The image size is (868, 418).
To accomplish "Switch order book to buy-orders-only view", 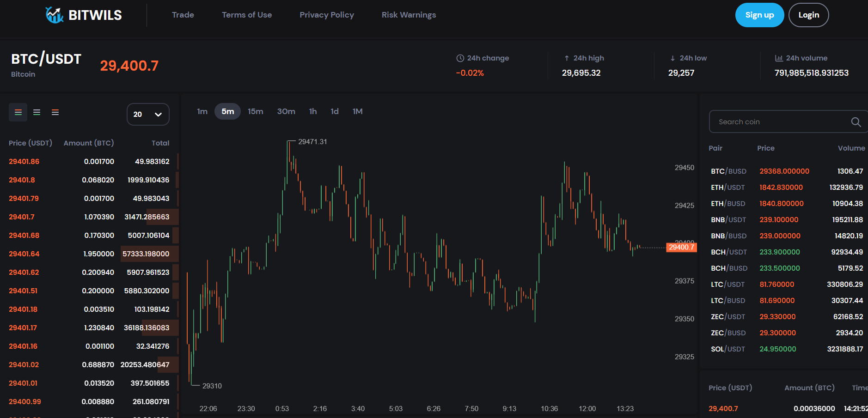I will 37,112.
